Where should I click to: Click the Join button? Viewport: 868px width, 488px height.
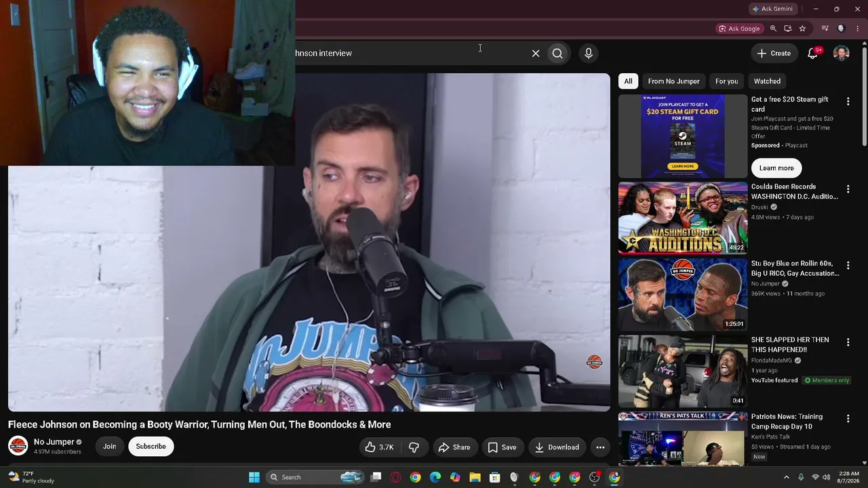[x=109, y=447]
